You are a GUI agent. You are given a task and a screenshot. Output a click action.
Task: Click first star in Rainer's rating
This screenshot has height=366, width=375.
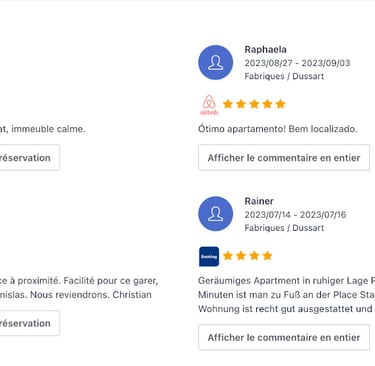[x=228, y=256]
